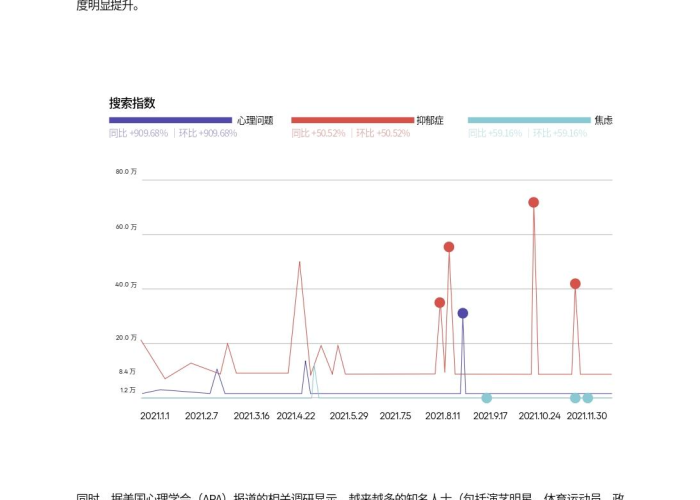Click the 搜索指数 chart title

132,103
